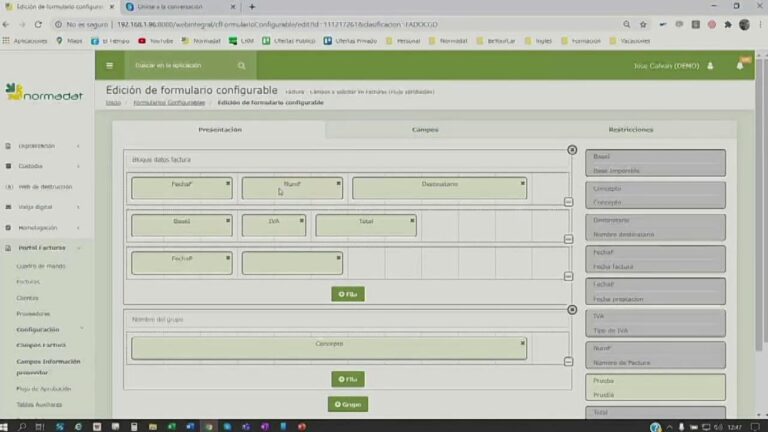Viewport: 768px width, 432px height.
Task: Select the Destinatario Nombre destinatario card
Action: (655, 227)
